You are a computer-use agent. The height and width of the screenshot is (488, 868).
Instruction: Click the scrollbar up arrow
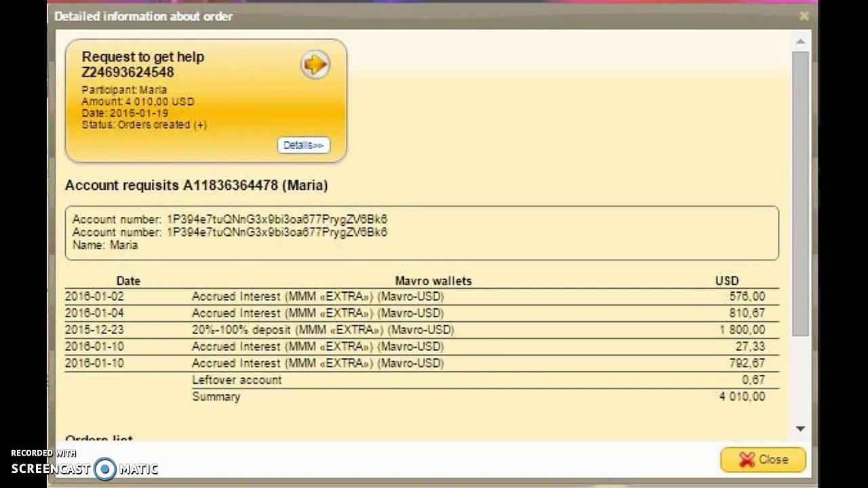(x=800, y=42)
